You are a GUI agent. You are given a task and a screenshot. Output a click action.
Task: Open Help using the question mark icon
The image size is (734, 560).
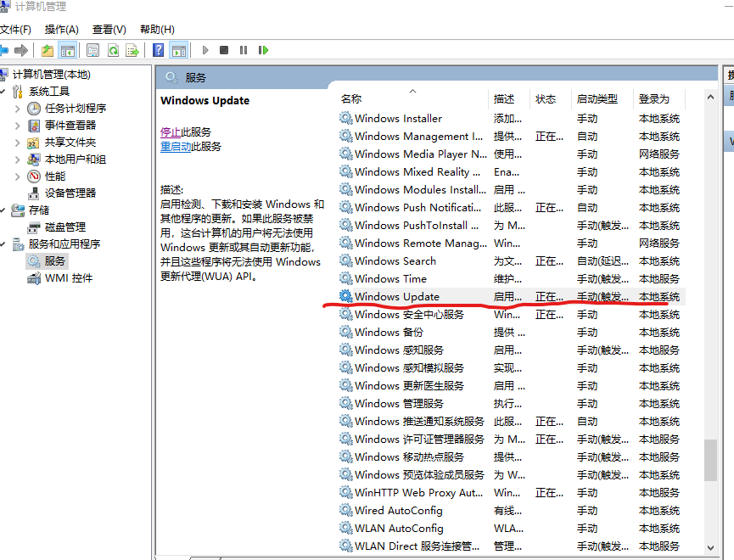coord(159,49)
